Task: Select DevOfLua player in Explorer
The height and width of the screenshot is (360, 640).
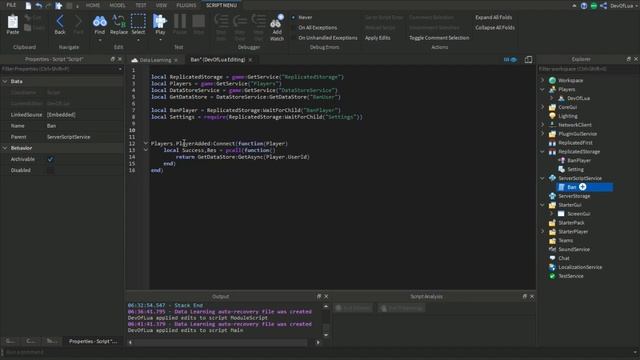Action: [x=578, y=98]
